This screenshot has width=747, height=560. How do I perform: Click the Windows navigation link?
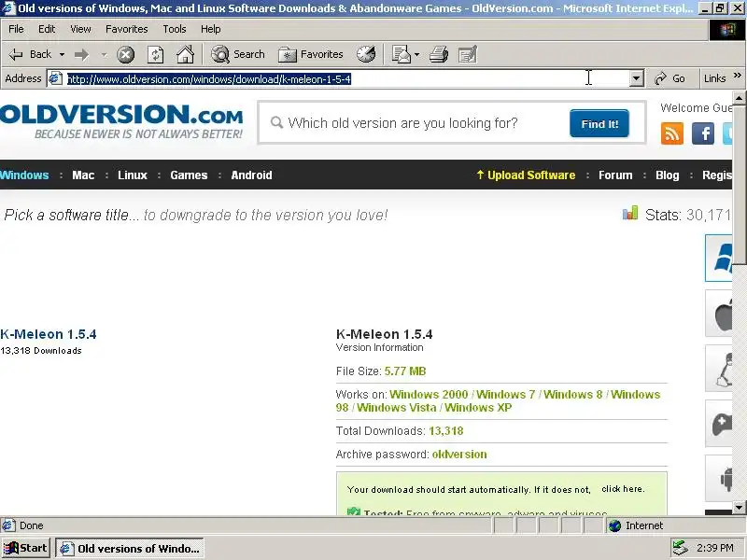coord(24,175)
